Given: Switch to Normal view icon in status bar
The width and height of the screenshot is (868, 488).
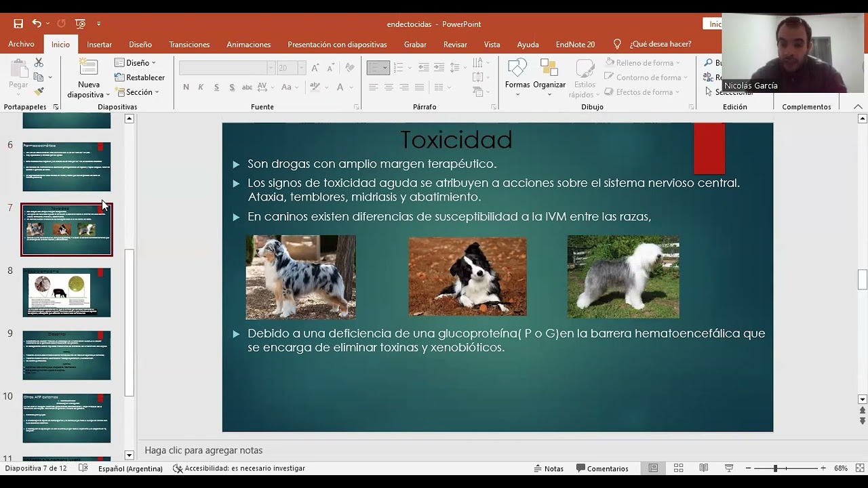Looking at the screenshot, I should [653, 468].
